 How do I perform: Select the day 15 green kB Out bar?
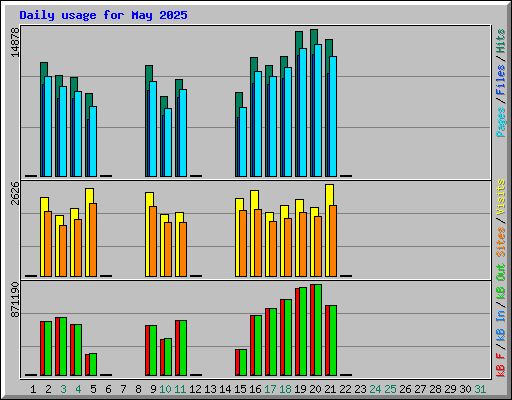[243, 363]
